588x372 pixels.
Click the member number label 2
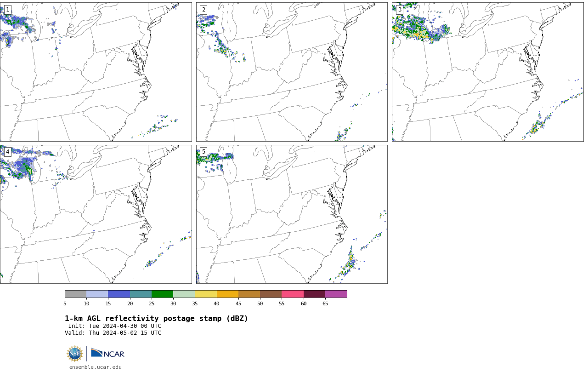tap(204, 10)
